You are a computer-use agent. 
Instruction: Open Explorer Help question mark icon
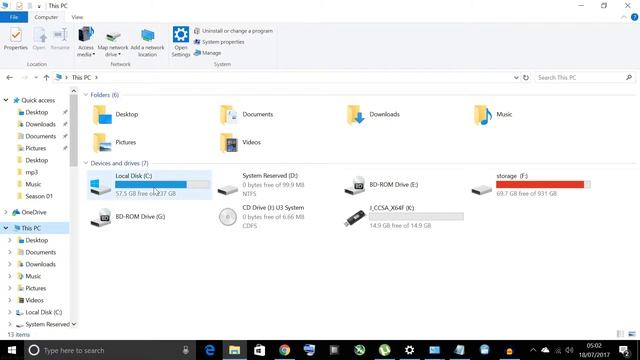coord(634,17)
